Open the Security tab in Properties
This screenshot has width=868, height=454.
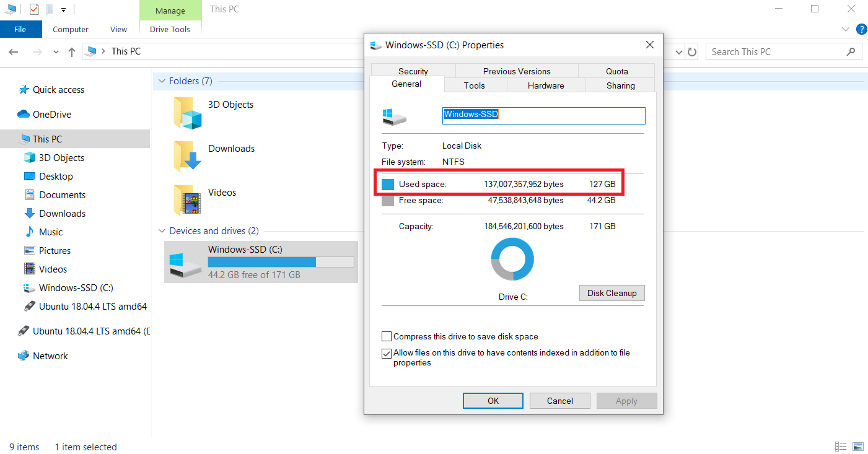click(x=413, y=71)
